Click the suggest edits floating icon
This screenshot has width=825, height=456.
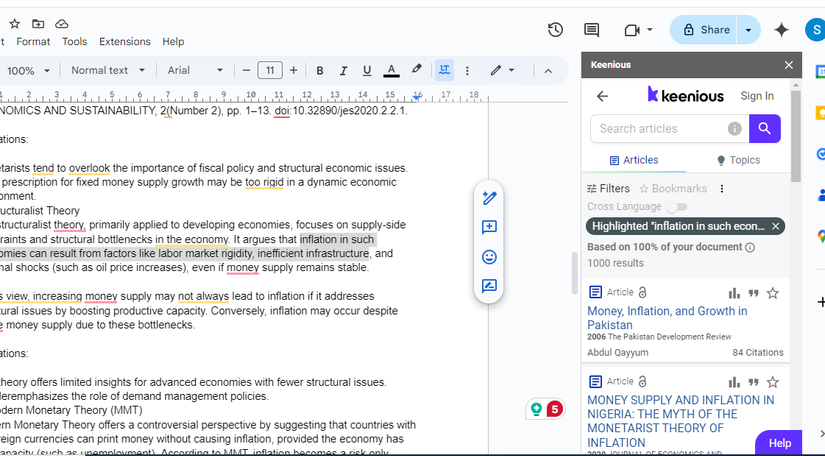click(x=489, y=286)
